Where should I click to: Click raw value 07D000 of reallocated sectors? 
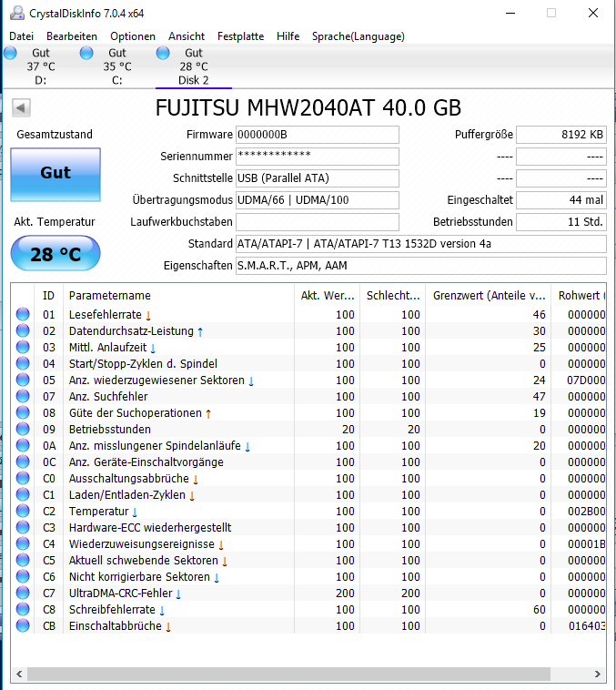[586, 381]
